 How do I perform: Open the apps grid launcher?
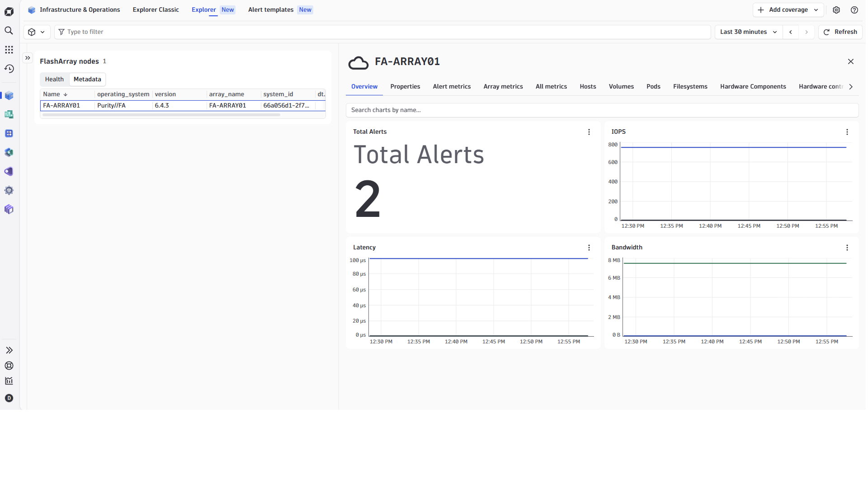[9, 50]
